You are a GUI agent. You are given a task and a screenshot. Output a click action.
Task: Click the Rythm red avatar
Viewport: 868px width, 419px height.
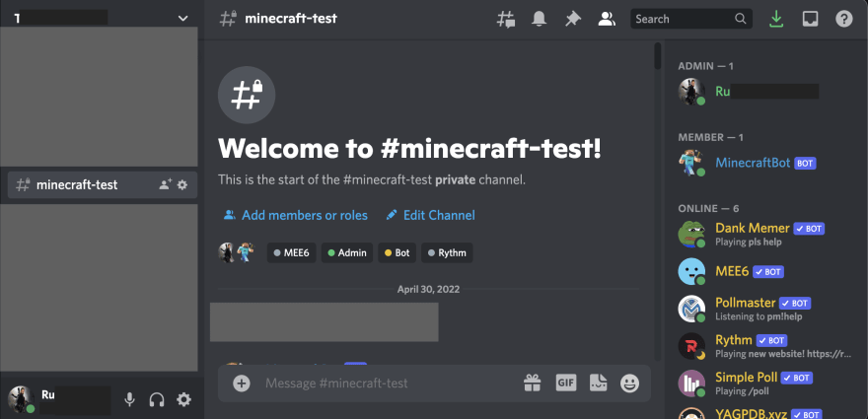(691, 346)
